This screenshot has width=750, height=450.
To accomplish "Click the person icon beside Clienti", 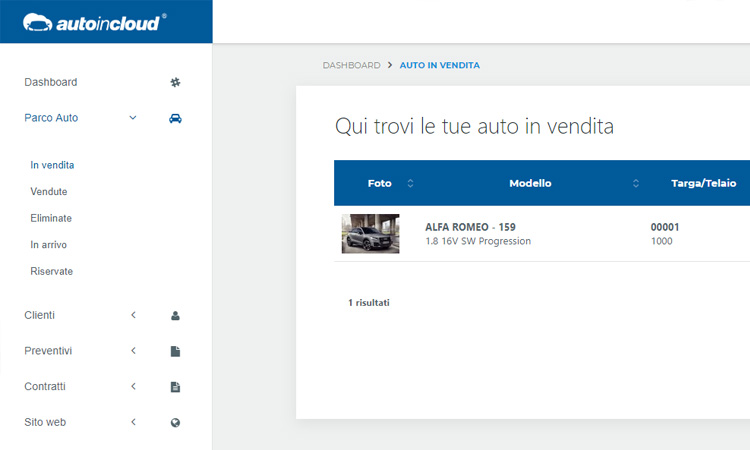I will 176,316.
